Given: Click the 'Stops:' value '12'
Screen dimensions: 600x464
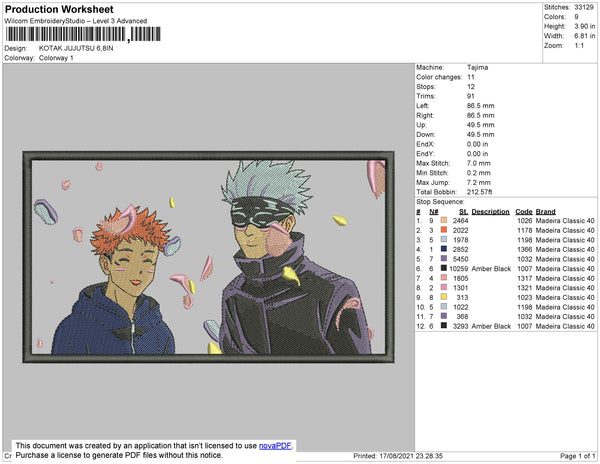Looking at the screenshot, I should pyautogui.click(x=471, y=86).
